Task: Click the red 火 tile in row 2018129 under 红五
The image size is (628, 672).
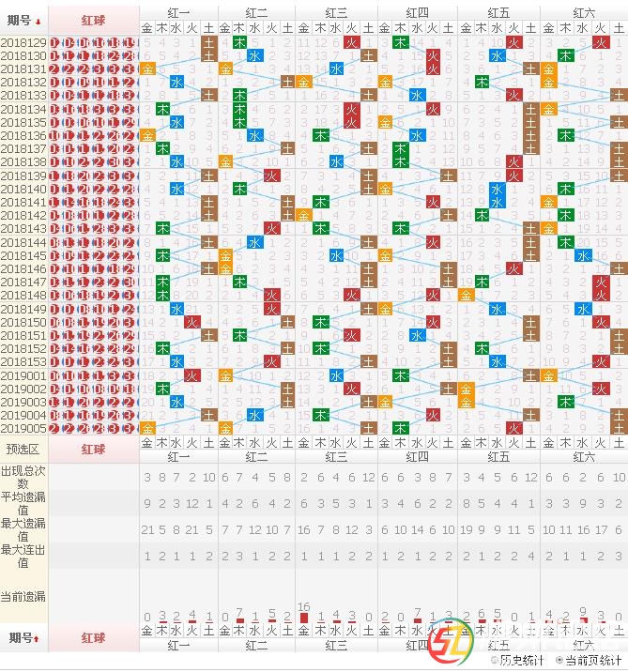Action: tap(513, 43)
